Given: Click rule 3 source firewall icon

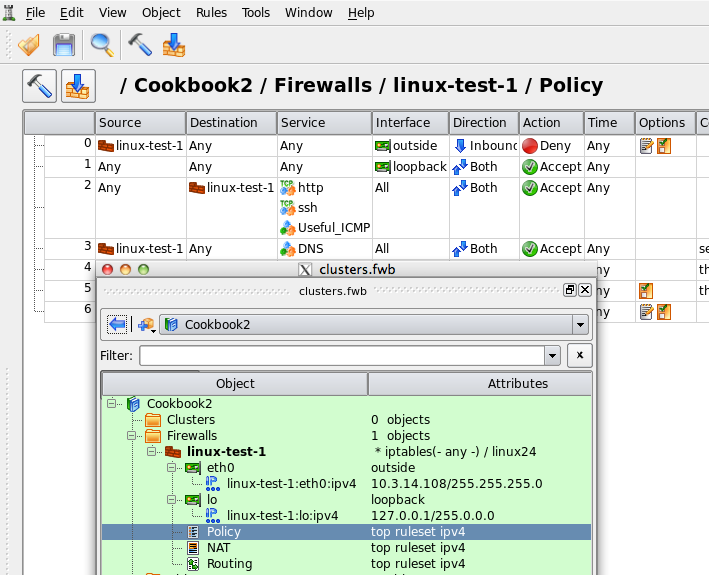Looking at the screenshot, I should point(106,249).
